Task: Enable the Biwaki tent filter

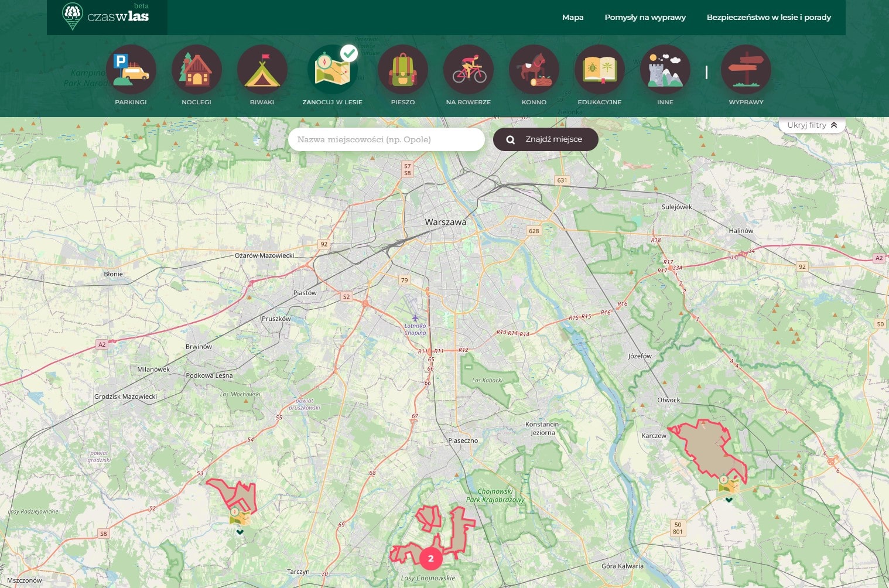Action: [x=262, y=70]
